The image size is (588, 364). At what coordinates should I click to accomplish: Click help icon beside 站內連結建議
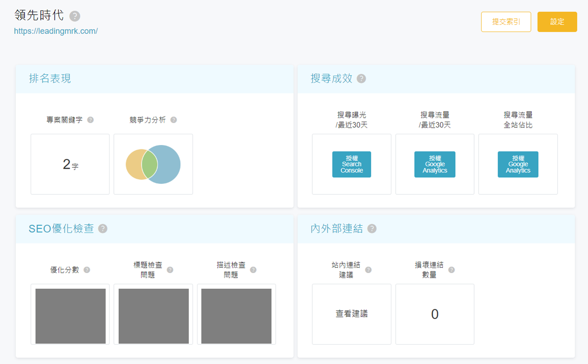coord(368,270)
